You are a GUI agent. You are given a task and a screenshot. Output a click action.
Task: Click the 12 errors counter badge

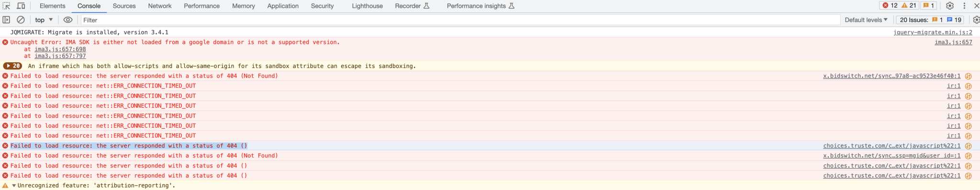(891, 6)
